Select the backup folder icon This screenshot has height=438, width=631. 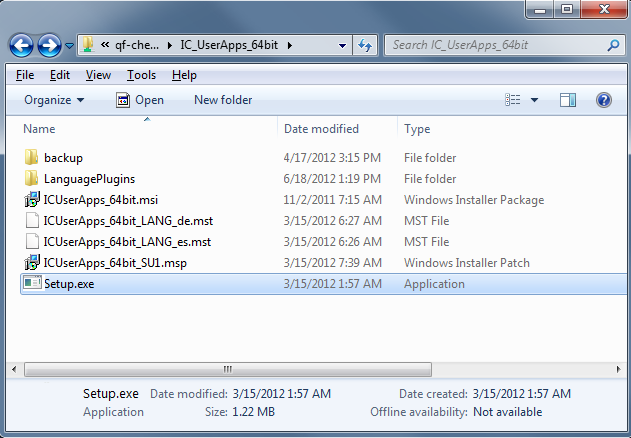pyautogui.click(x=31, y=157)
